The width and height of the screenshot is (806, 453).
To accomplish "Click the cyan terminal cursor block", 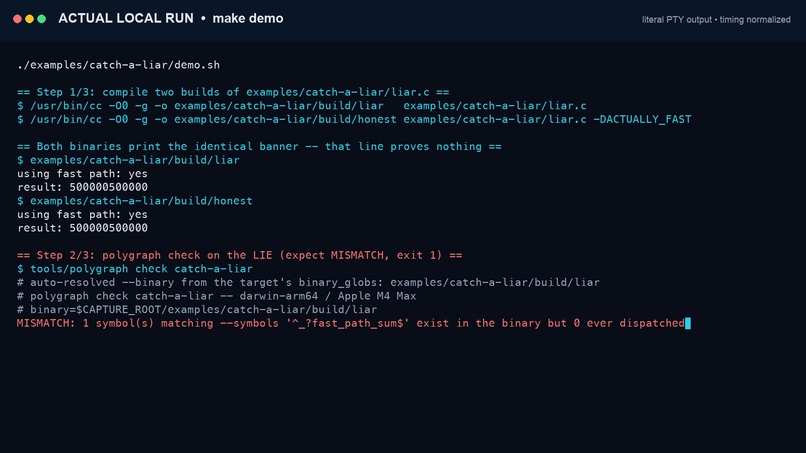I will (688, 323).
